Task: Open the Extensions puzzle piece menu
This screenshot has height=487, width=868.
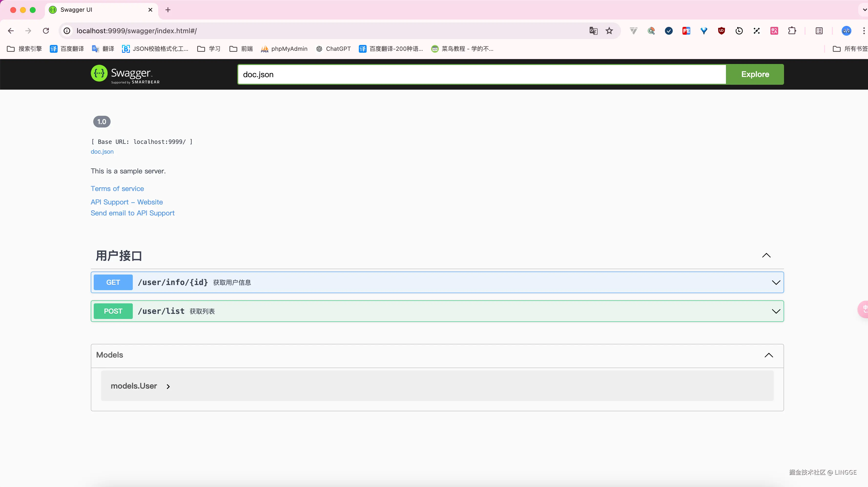Action: pyautogui.click(x=792, y=31)
